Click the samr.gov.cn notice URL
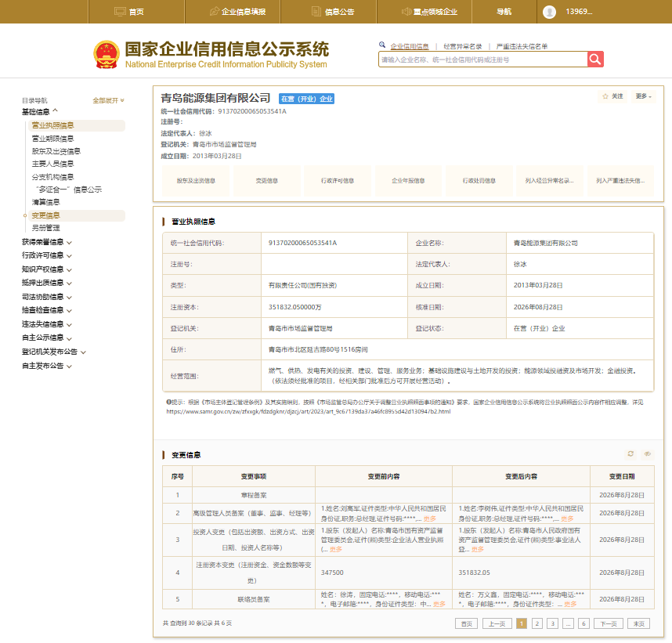 point(308,411)
